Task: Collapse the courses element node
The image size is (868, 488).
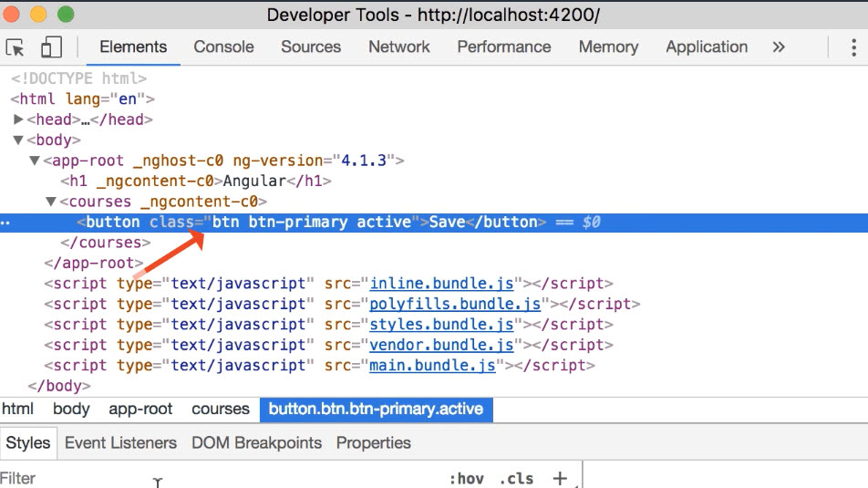Action: [51, 202]
